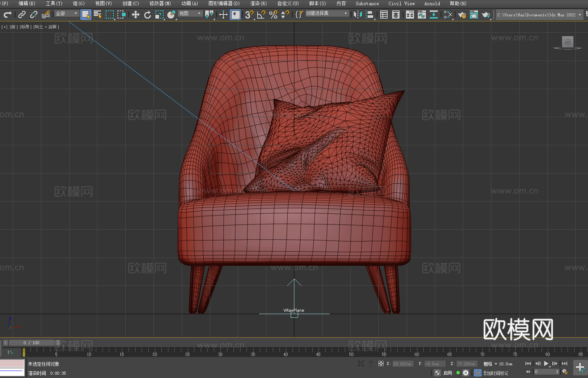Toggle Selection Lock
The image size is (588, 378).
(x=371, y=364)
